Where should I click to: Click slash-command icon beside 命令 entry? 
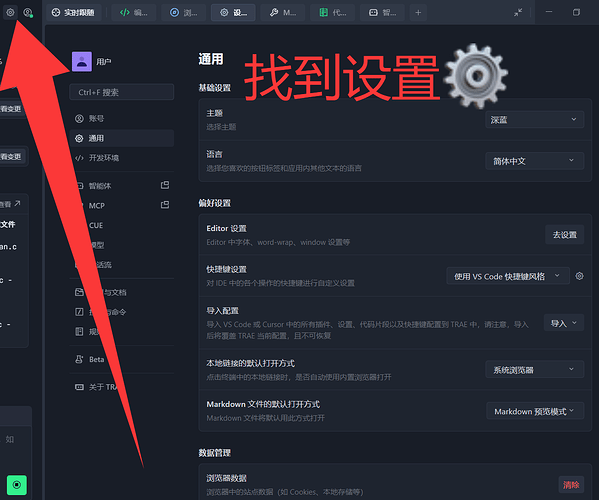[x=79, y=312]
